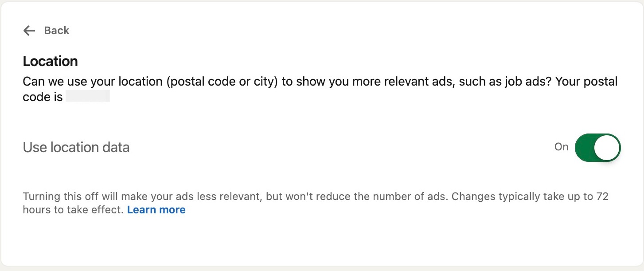The image size is (644, 271).
Task: Click the green track of the toggle
Action: click(x=585, y=147)
